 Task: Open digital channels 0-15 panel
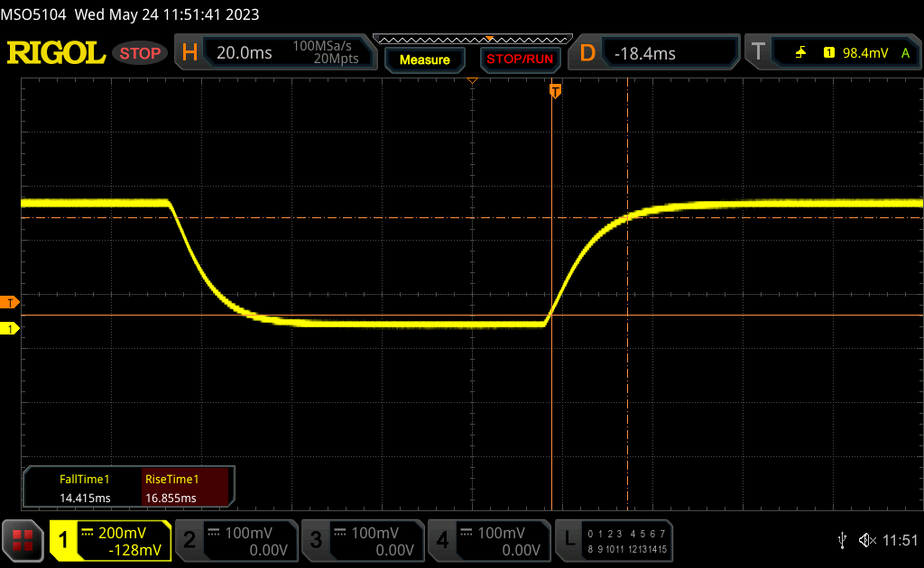pos(627,542)
